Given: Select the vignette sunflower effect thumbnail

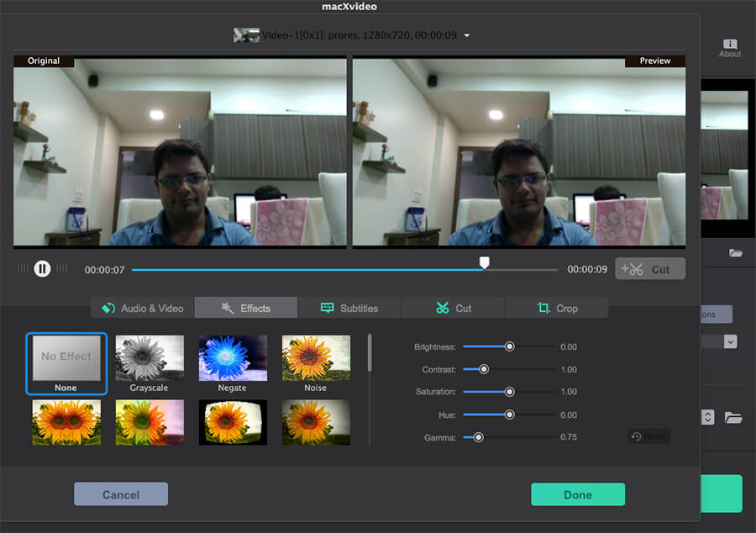Looking at the screenshot, I should click(317, 422).
